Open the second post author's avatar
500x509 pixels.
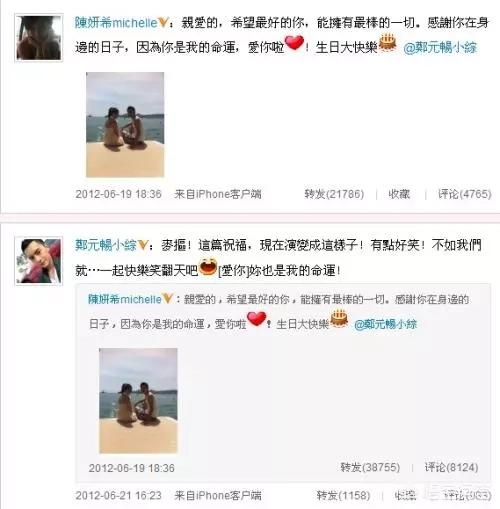tap(39, 261)
